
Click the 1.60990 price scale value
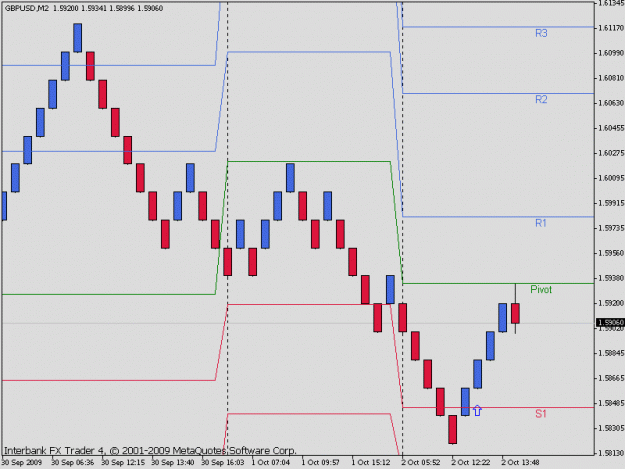(x=611, y=53)
